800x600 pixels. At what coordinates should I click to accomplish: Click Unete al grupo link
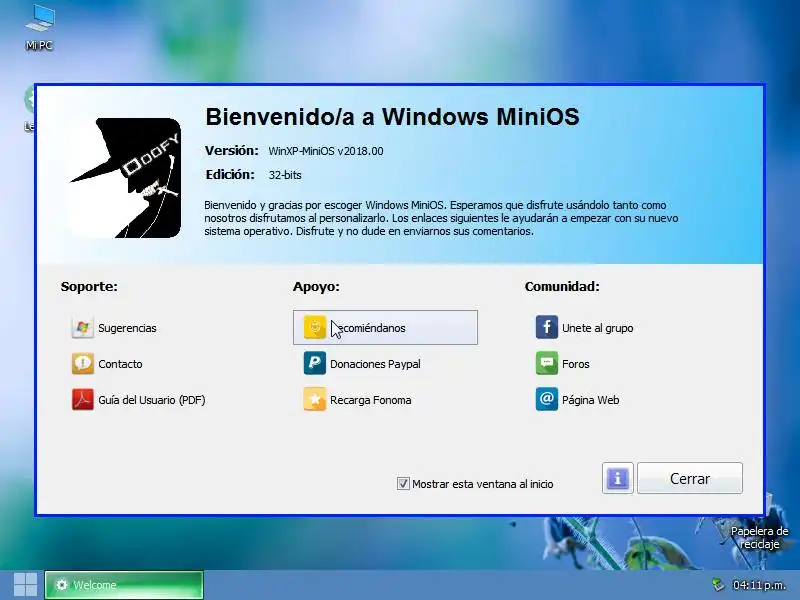coord(597,328)
